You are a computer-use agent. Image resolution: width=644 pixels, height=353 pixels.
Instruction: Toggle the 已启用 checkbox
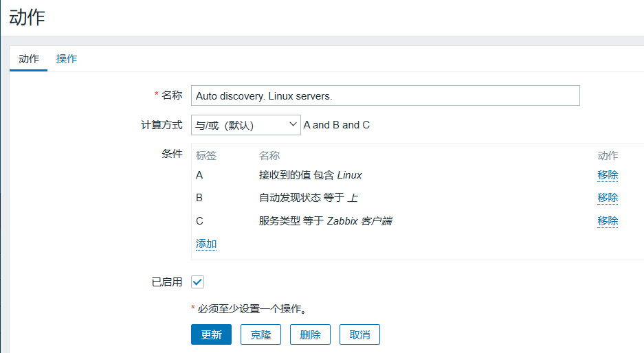coord(198,282)
